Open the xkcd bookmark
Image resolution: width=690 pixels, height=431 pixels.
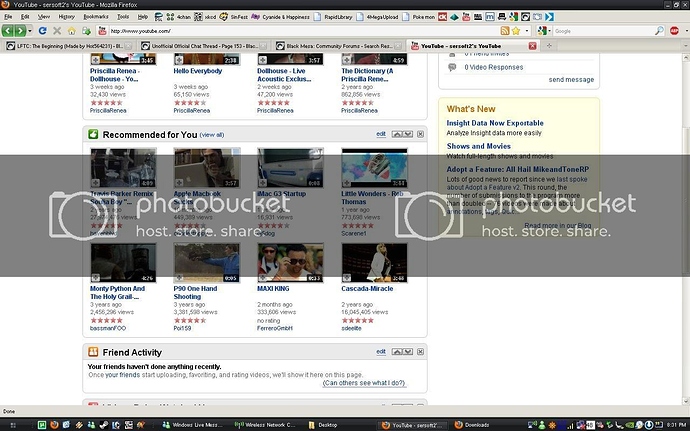tap(206, 17)
